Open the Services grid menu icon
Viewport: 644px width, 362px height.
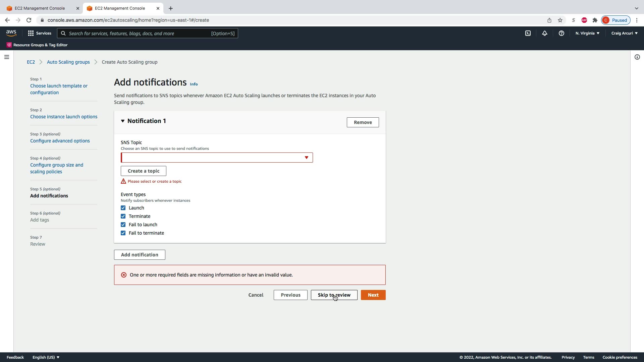31,33
